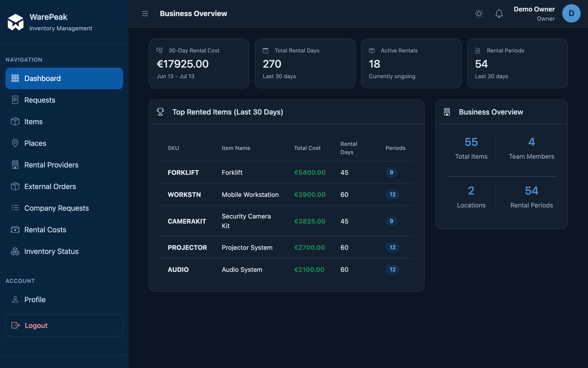Screen dimensions: 588x368
Task: Click the WarePeak logo icon
Action: coord(16,22)
